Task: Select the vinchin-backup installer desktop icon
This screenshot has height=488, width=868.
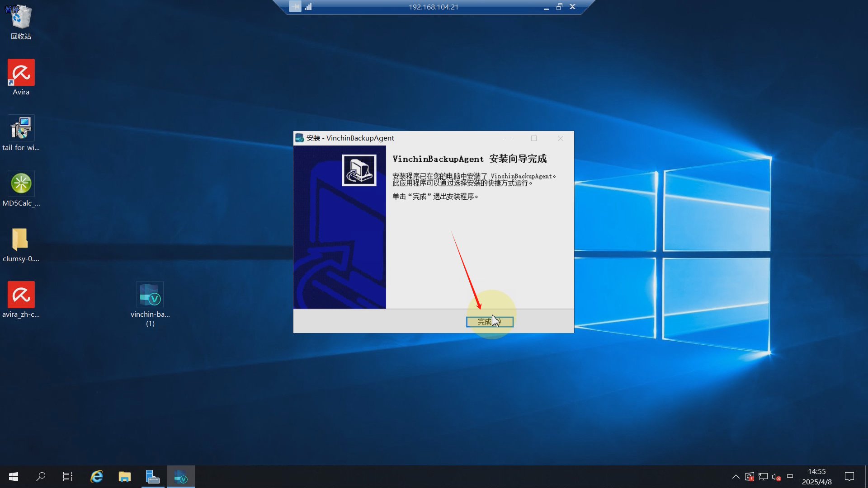Action: coord(150,296)
